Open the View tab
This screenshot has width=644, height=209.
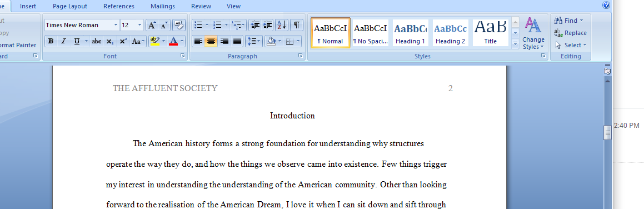pyautogui.click(x=234, y=6)
